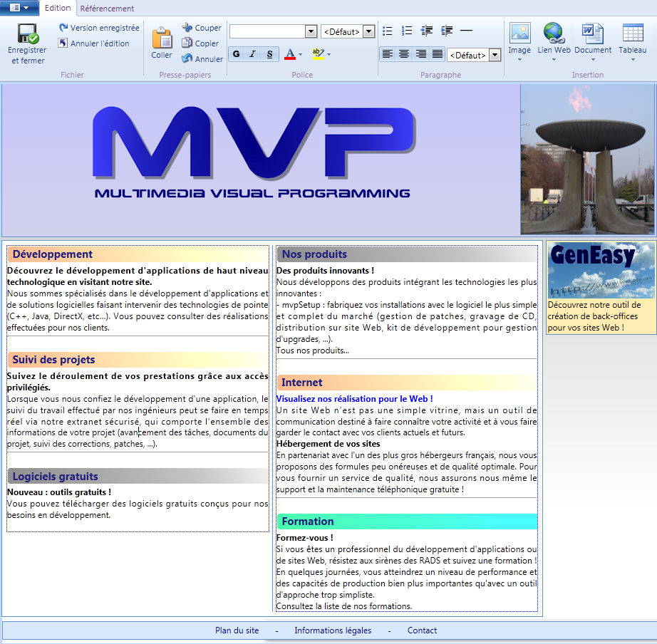Open the font size <Défaut> dropdown

(368, 31)
